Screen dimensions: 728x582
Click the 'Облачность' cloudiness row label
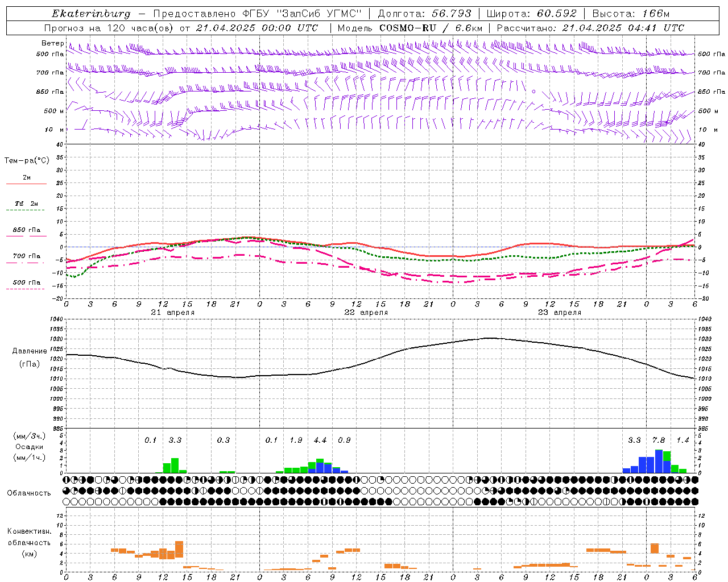tap(29, 493)
